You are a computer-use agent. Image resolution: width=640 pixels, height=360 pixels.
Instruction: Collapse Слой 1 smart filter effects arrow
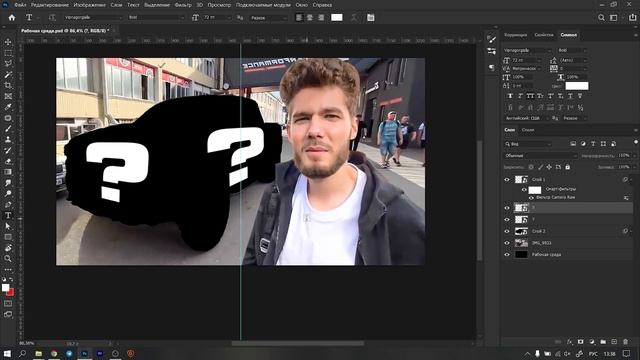(x=631, y=180)
